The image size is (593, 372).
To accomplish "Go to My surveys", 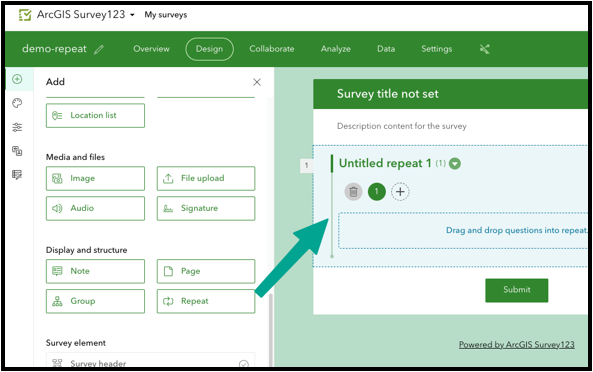I will 166,15.
